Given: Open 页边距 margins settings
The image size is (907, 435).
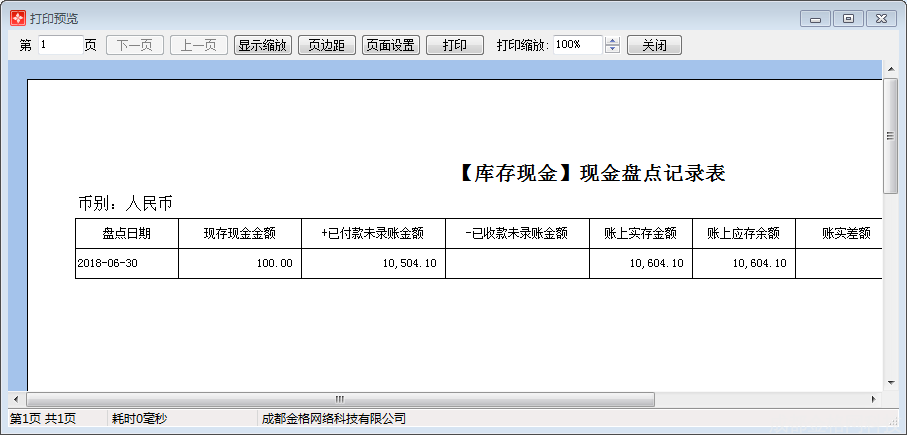Looking at the screenshot, I should click(x=327, y=45).
